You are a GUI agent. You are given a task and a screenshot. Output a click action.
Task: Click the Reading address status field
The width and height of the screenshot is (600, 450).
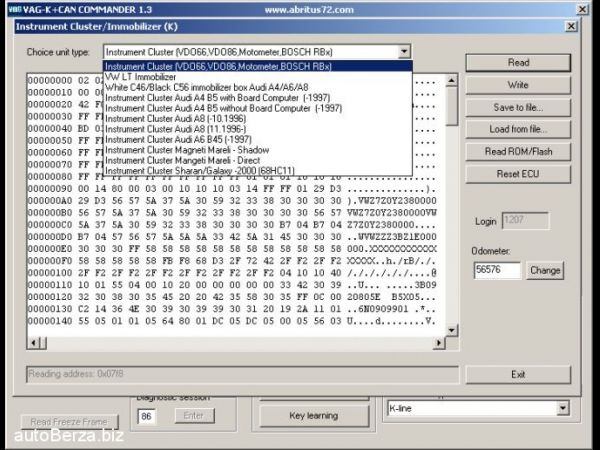[x=242, y=374]
